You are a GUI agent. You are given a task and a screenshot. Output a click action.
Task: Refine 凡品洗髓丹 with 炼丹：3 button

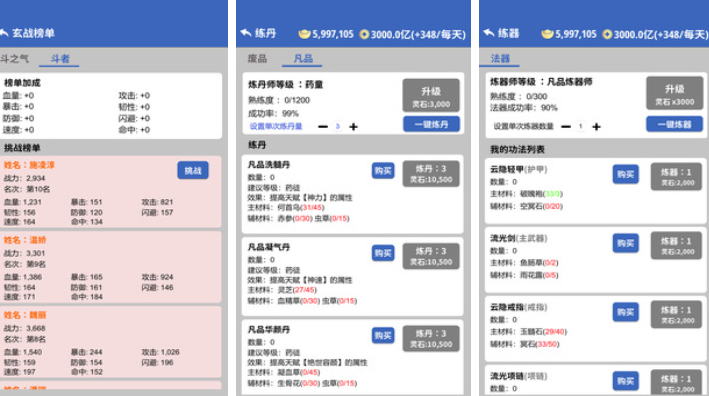tap(431, 174)
